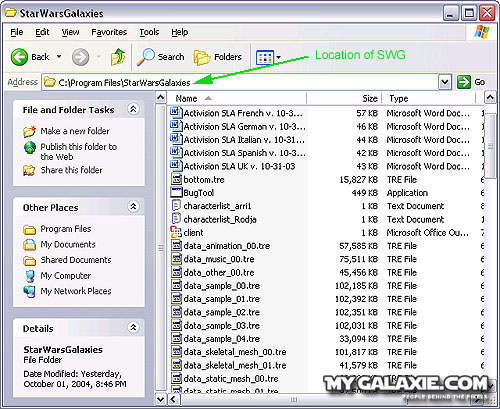Click the Forward arrow icon

click(x=80, y=57)
